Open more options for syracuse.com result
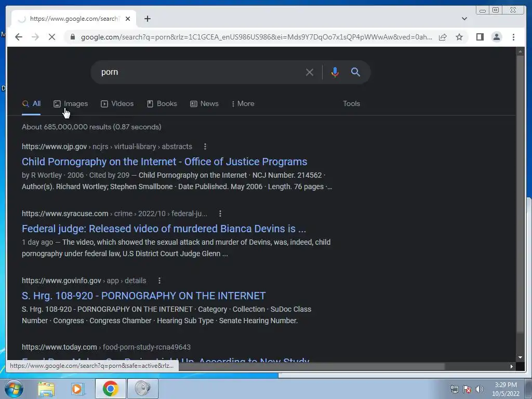This screenshot has height=399, width=532. (220, 214)
